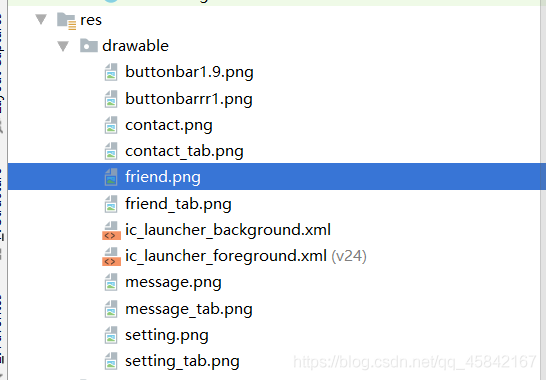Viewport: 546px width, 380px height.
Task: Select the res folder icon
Action: tap(67, 21)
